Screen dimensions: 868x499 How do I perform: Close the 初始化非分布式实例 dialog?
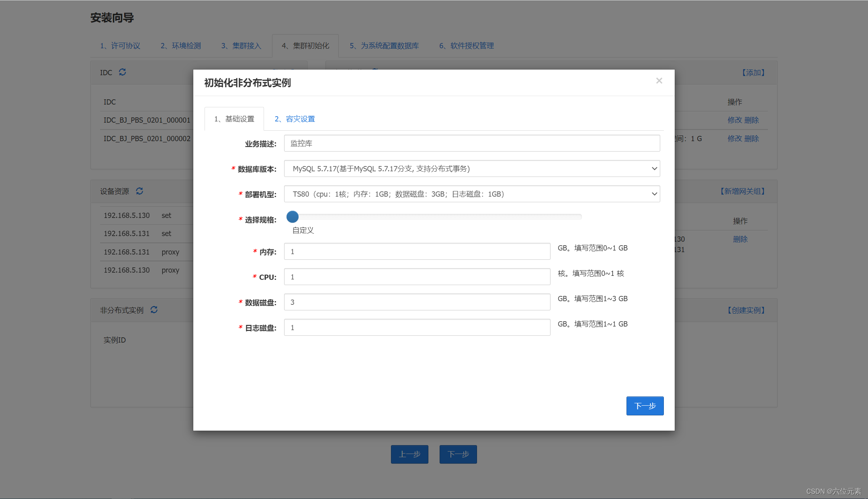659,81
